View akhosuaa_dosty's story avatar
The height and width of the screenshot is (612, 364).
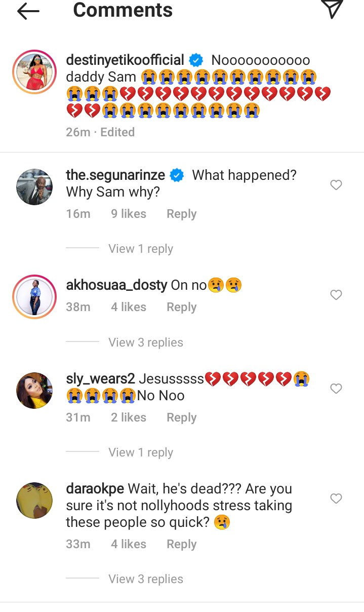click(34, 297)
